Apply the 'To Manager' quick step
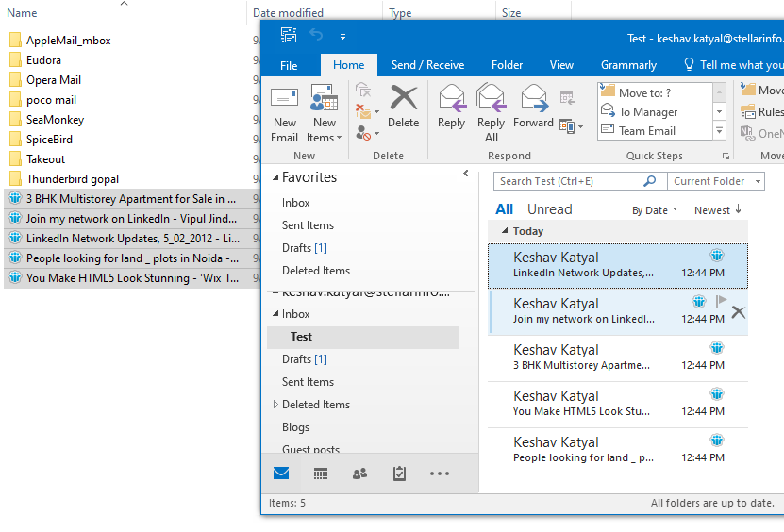Image resolution: width=784 pixels, height=532 pixels. tap(647, 112)
